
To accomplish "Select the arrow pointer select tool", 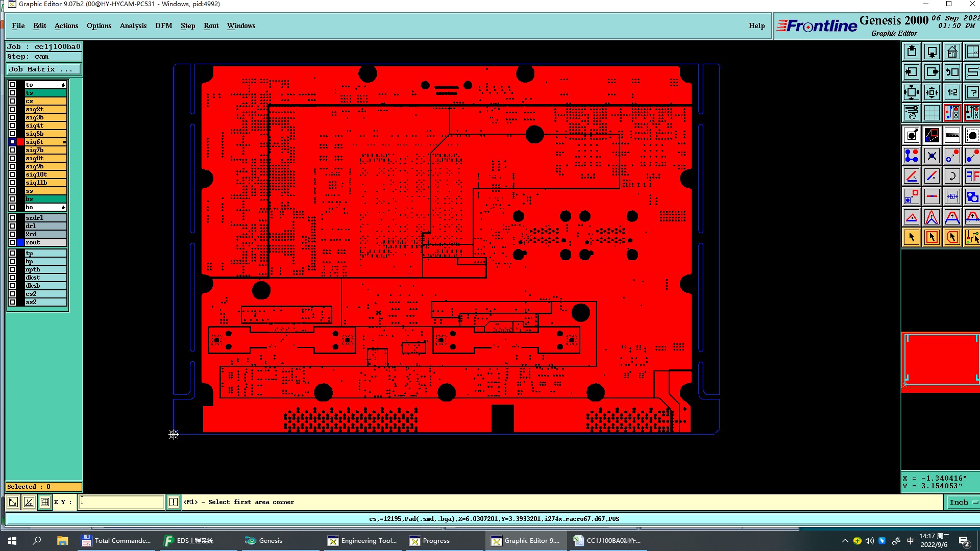I will pyautogui.click(x=912, y=237).
